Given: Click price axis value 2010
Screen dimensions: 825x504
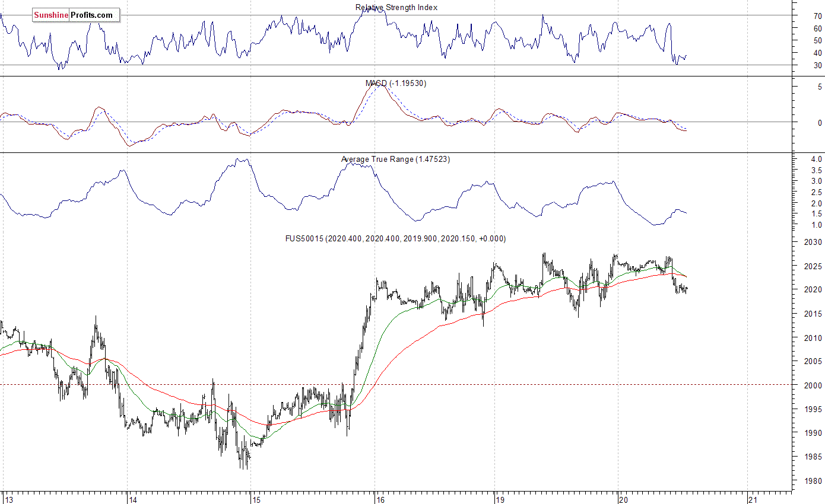Looking at the screenshot, I should point(814,338).
